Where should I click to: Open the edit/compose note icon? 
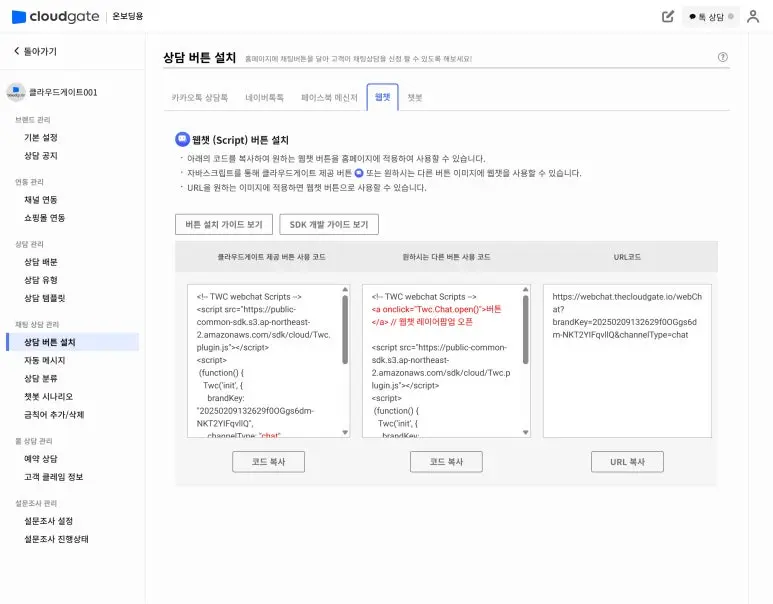pos(668,16)
